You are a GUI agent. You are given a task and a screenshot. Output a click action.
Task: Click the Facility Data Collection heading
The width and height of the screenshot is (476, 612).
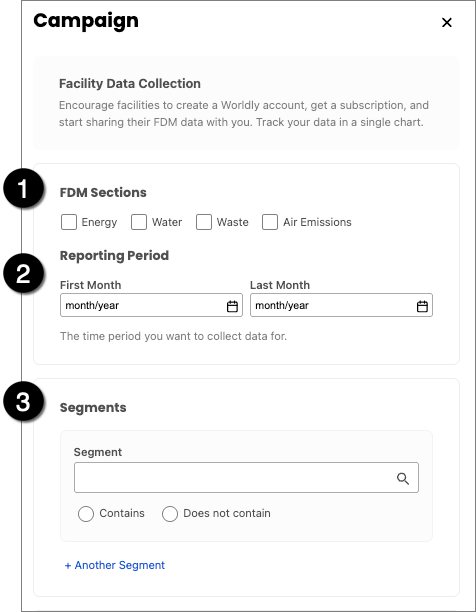coord(130,84)
